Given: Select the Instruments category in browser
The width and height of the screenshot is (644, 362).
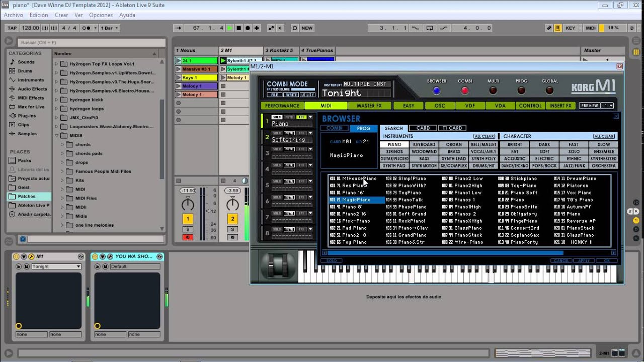Looking at the screenshot, I should (x=31, y=80).
